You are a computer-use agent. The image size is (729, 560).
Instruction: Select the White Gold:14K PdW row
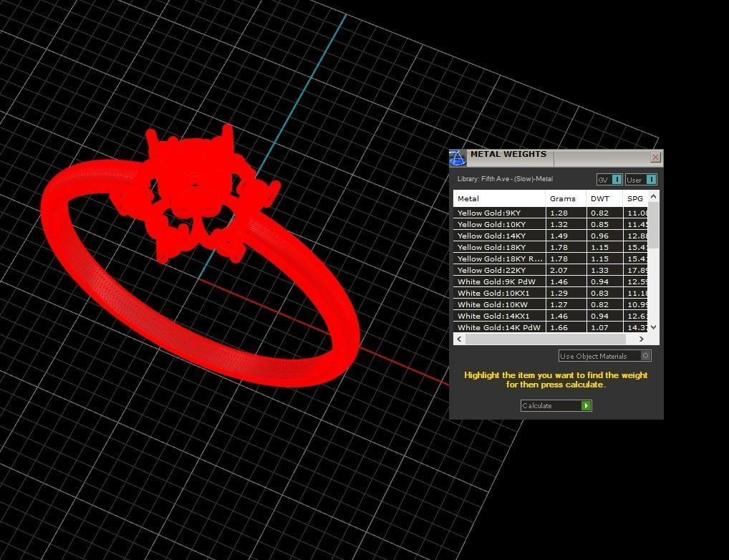click(551, 327)
